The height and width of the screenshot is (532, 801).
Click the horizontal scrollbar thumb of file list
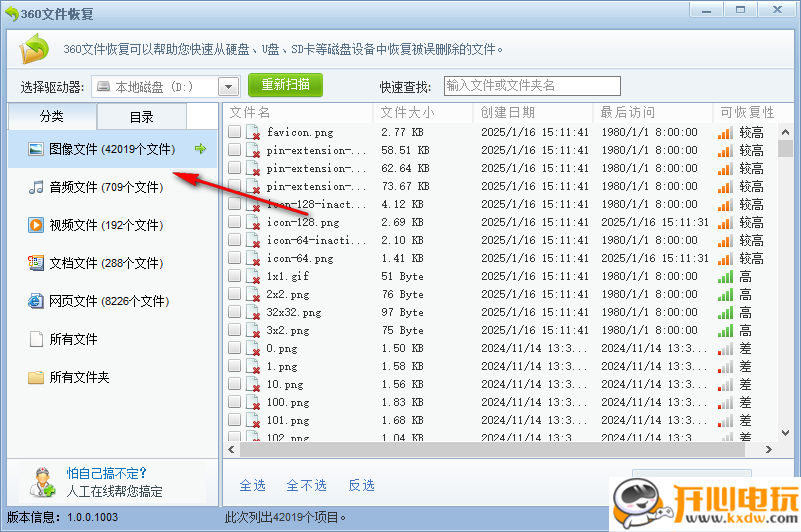click(492, 450)
